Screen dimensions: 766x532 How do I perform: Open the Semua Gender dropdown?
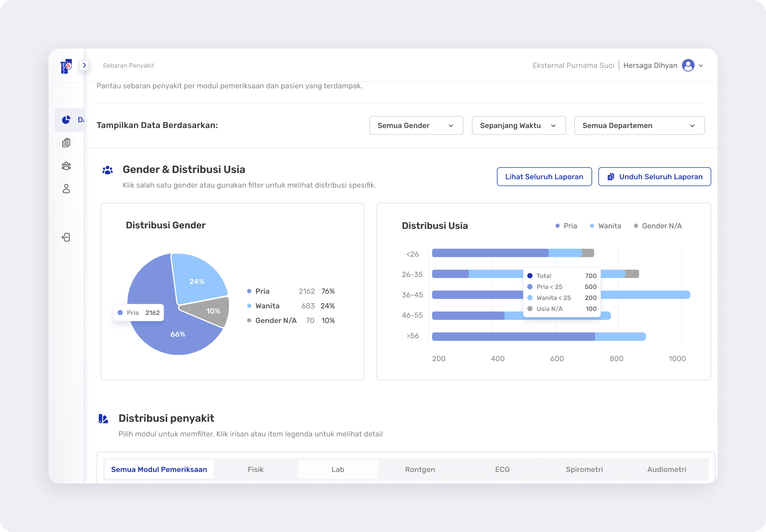[416, 126]
